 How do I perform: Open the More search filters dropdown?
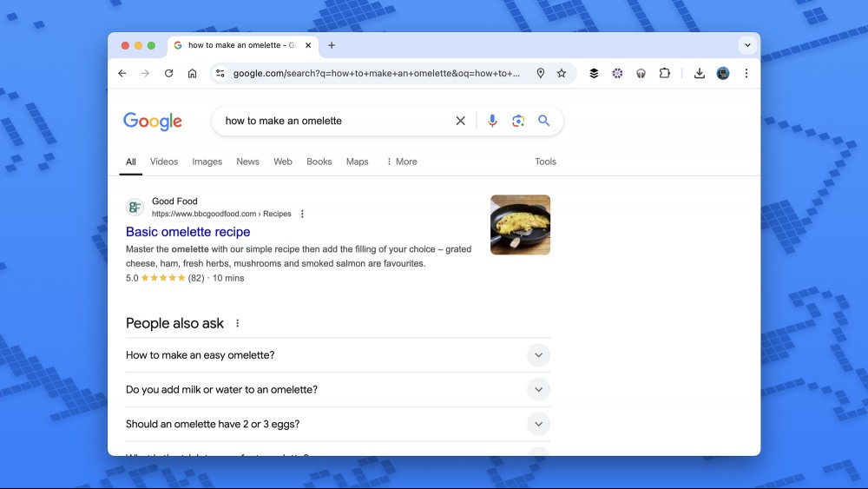tap(402, 162)
